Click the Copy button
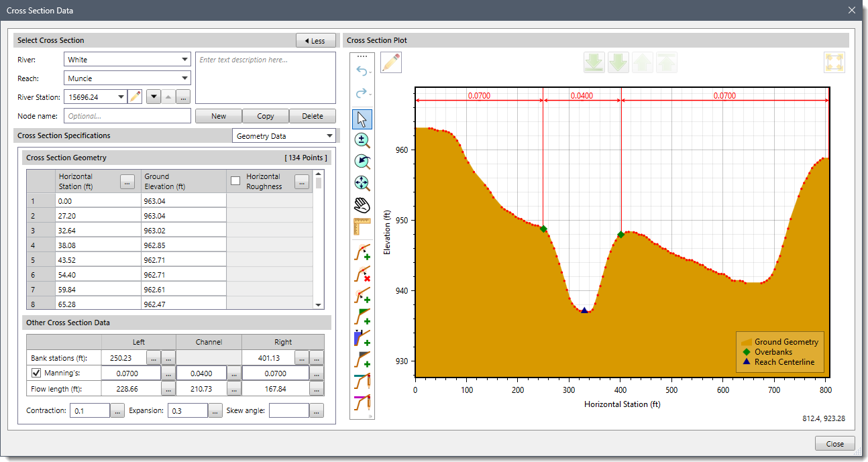Screen dimensions: 868x462 [266, 116]
